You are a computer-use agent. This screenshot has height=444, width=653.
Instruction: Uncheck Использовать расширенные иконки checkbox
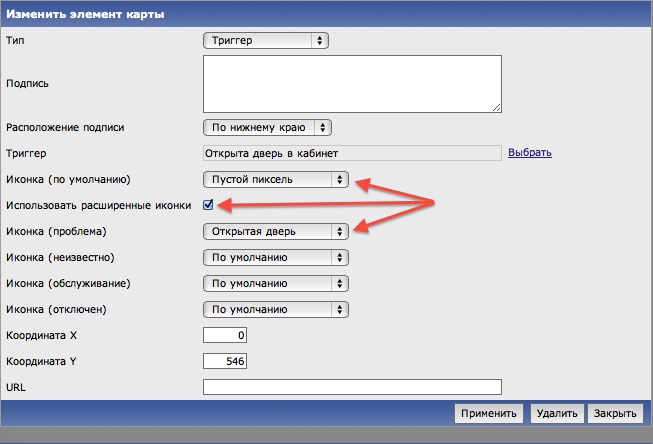point(208,205)
